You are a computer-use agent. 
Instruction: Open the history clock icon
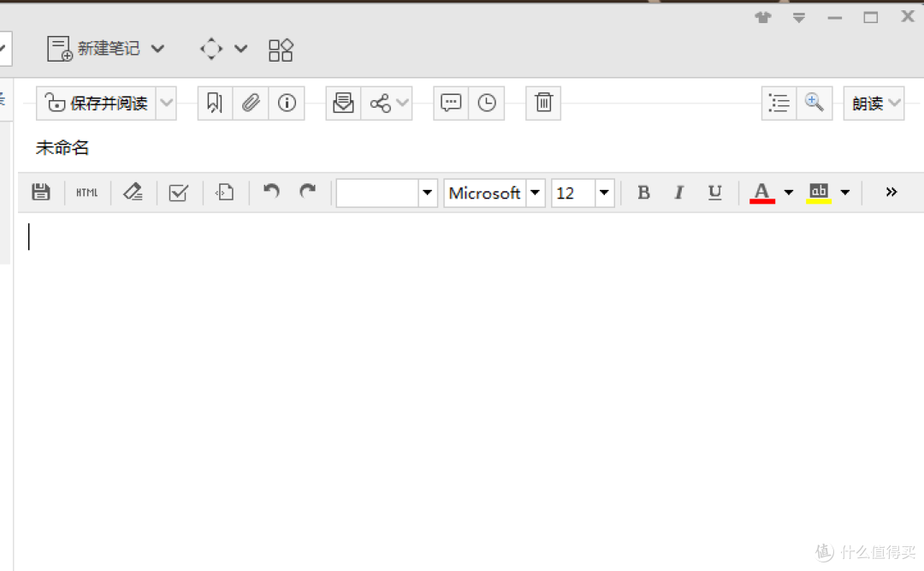(x=487, y=104)
